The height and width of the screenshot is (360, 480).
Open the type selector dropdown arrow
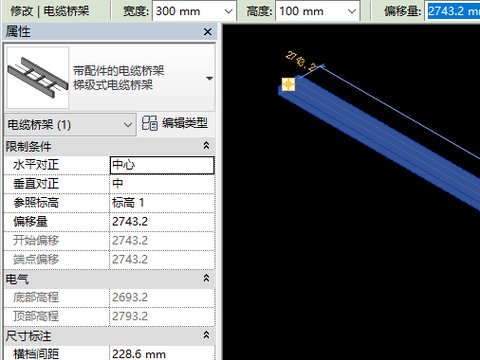[209, 79]
